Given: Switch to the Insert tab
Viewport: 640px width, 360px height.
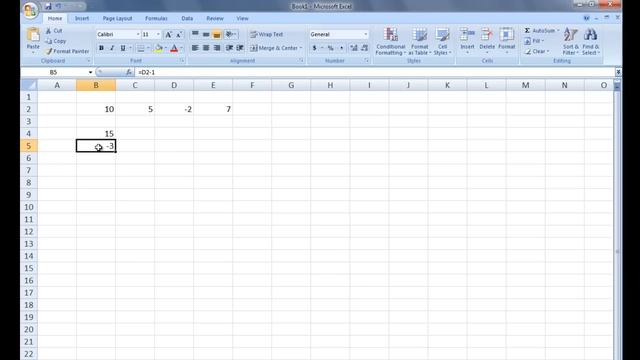Looking at the screenshot, I should (x=82, y=18).
